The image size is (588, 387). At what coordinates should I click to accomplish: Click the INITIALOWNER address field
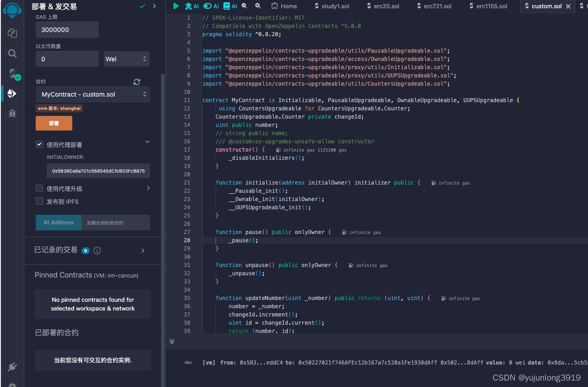click(x=98, y=171)
